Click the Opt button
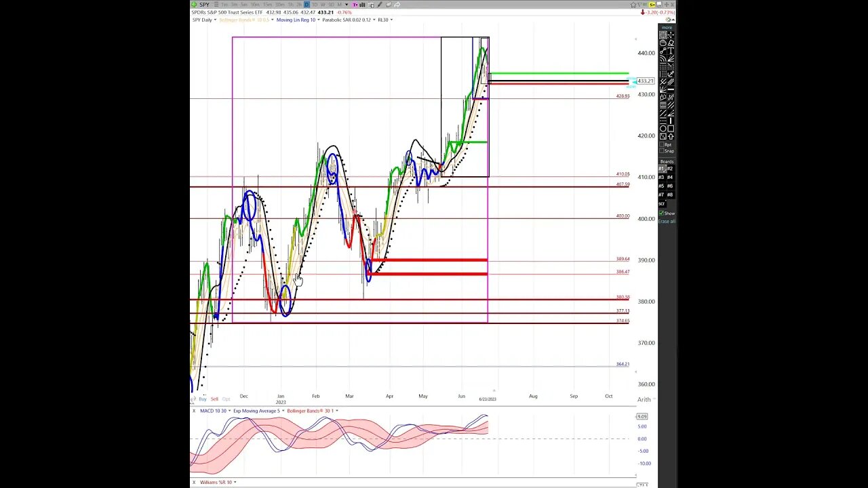Image resolution: width=868 pixels, height=488 pixels. click(226, 399)
